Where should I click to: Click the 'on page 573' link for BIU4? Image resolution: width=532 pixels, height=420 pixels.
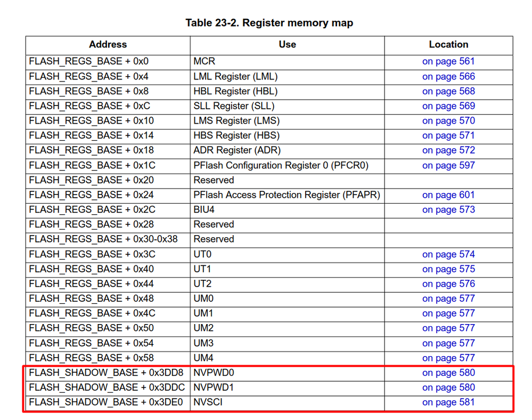coord(448,210)
